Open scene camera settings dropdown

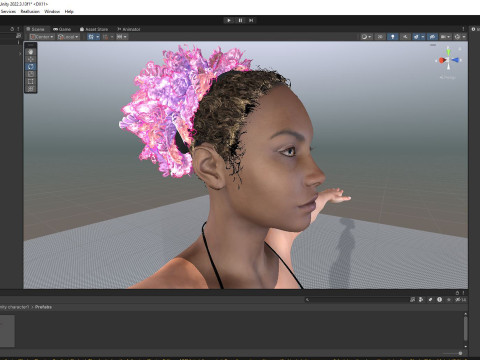[x=445, y=37]
